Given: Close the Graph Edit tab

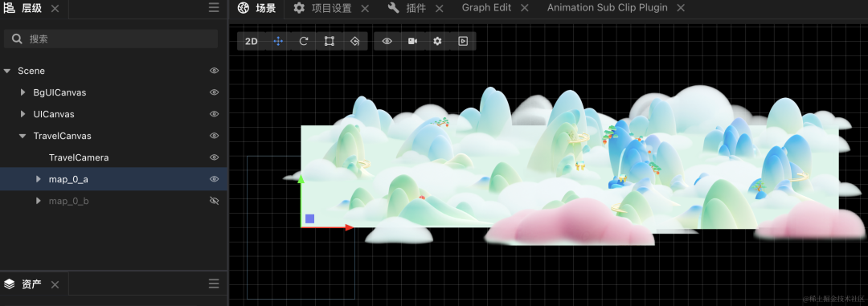Looking at the screenshot, I should (525, 8).
